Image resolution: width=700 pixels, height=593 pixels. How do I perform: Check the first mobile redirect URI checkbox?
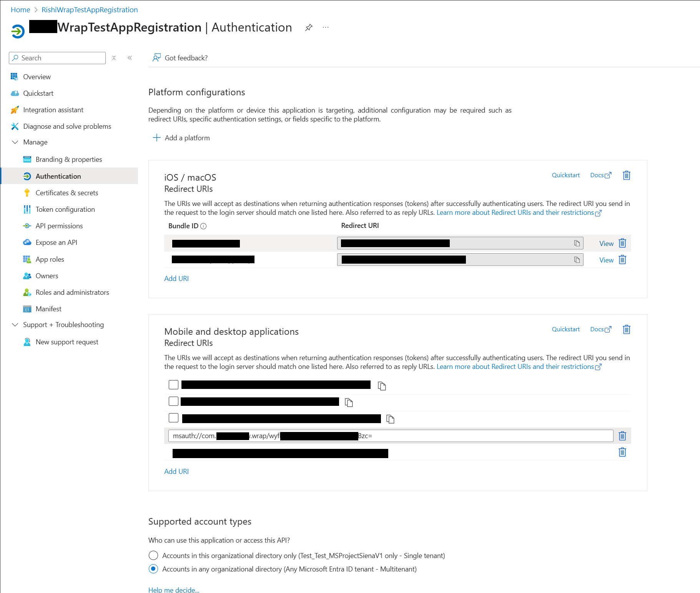coord(173,385)
